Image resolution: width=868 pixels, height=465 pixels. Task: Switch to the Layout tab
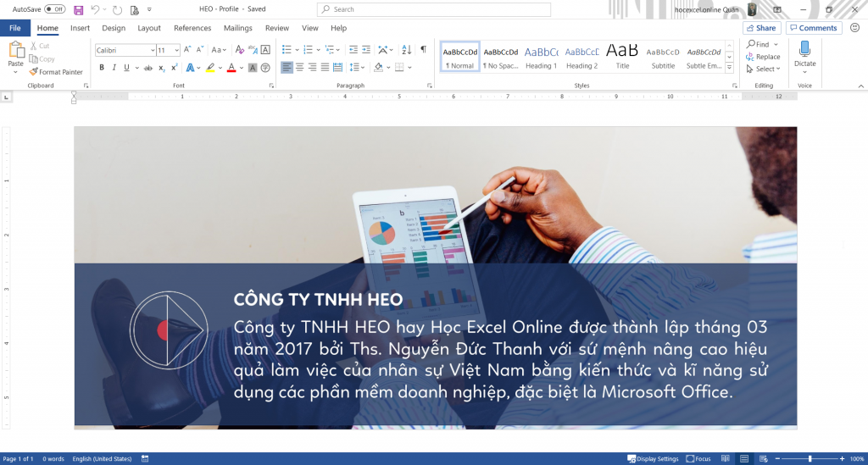pos(149,28)
